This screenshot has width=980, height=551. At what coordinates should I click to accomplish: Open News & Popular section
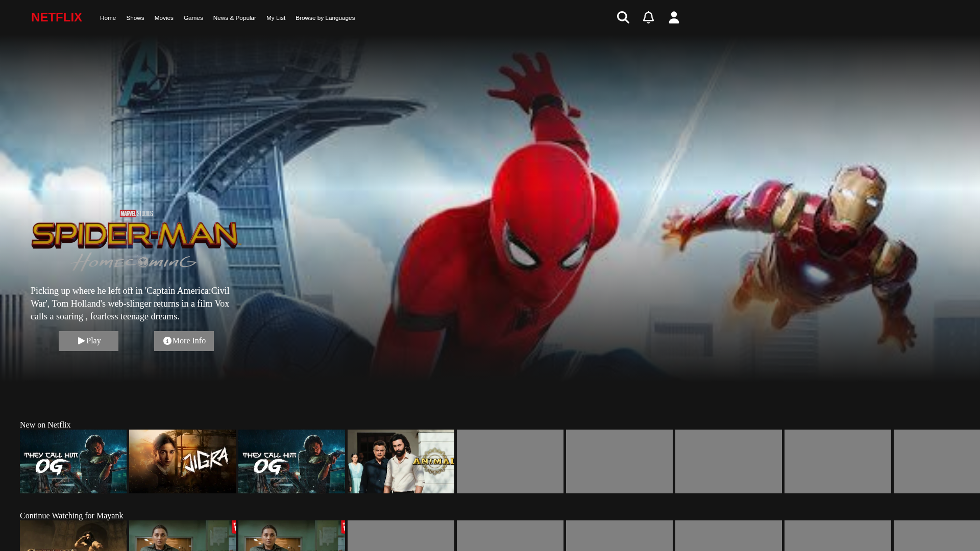(235, 18)
